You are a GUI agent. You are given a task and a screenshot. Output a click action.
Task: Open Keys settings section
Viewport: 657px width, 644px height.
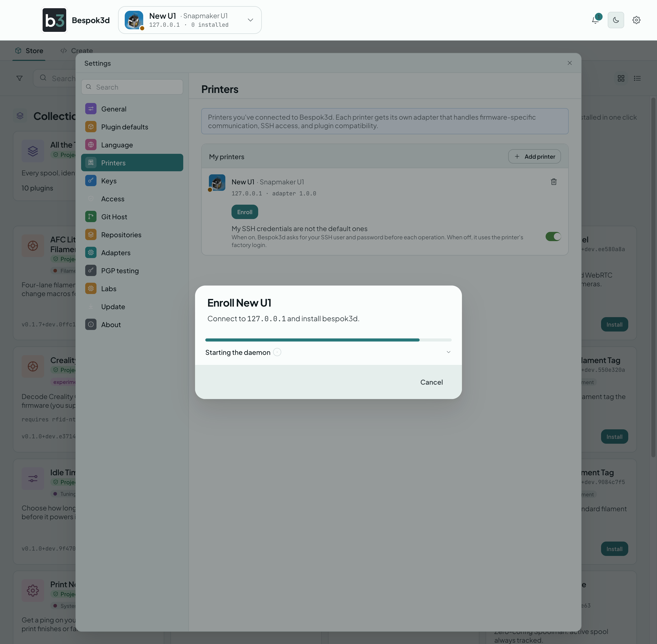132,181
